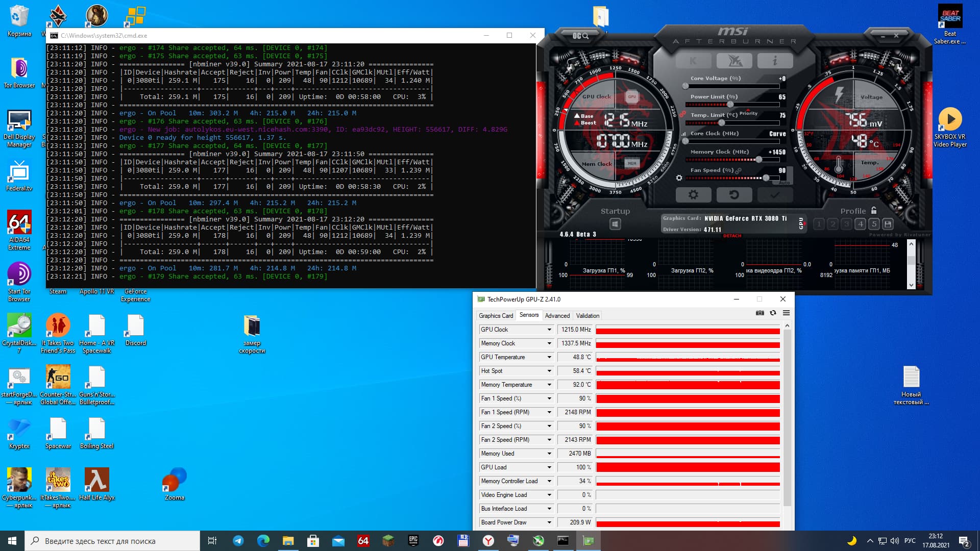Click the Kombustor K button in Afterburner
This screenshot has width=980, height=551.
tap(693, 61)
